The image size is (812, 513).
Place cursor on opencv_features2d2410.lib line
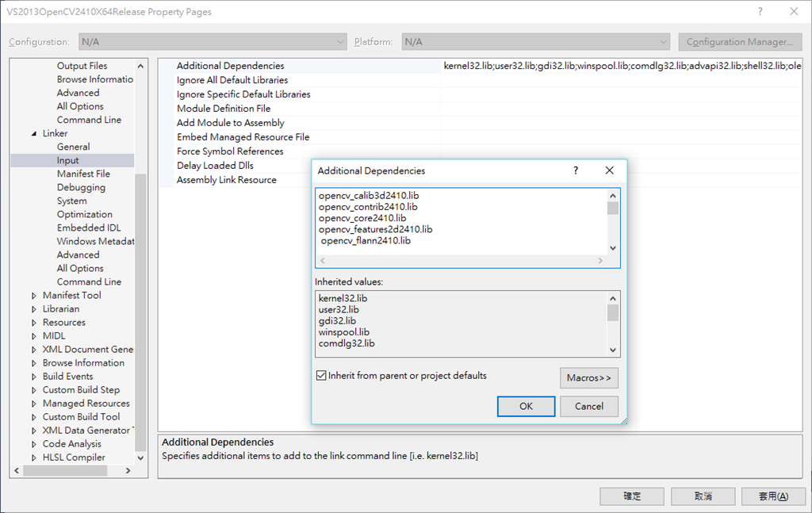375,229
